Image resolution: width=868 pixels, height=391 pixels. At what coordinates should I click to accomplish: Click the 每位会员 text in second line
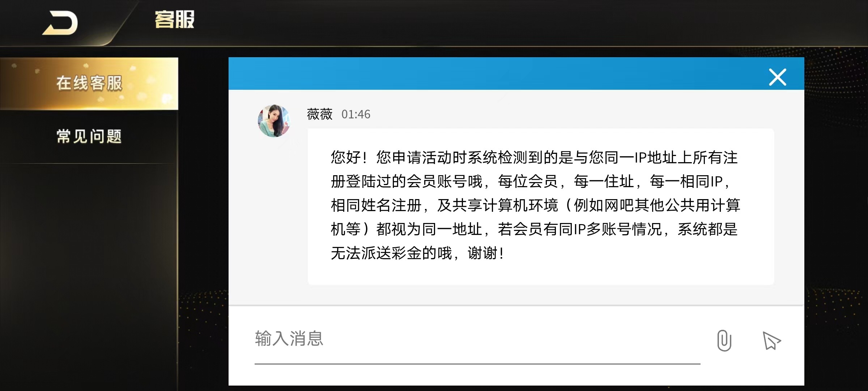(528, 181)
